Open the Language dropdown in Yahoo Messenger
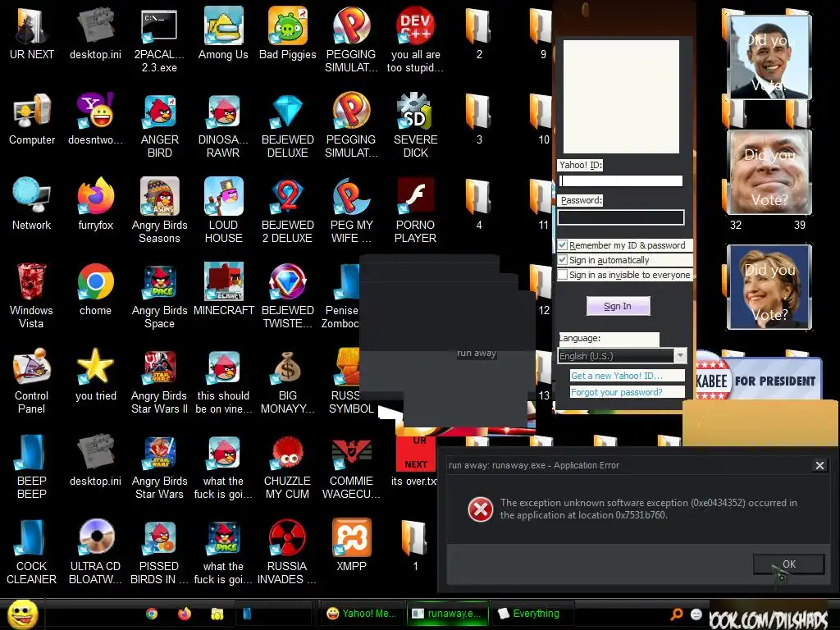 pyautogui.click(x=622, y=356)
